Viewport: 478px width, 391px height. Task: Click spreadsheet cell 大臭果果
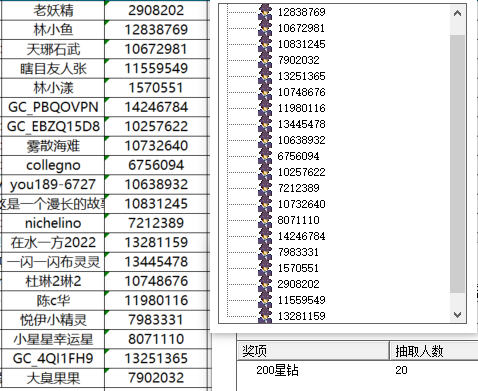(x=53, y=378)
